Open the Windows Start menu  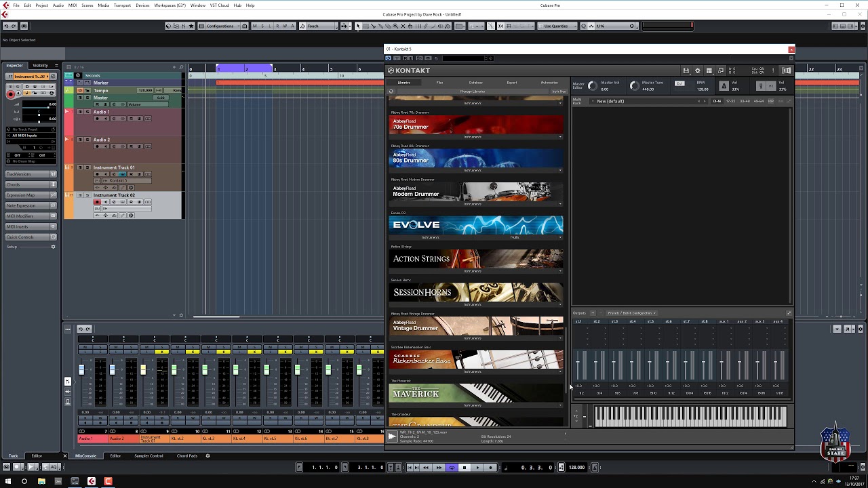point(7,481)
